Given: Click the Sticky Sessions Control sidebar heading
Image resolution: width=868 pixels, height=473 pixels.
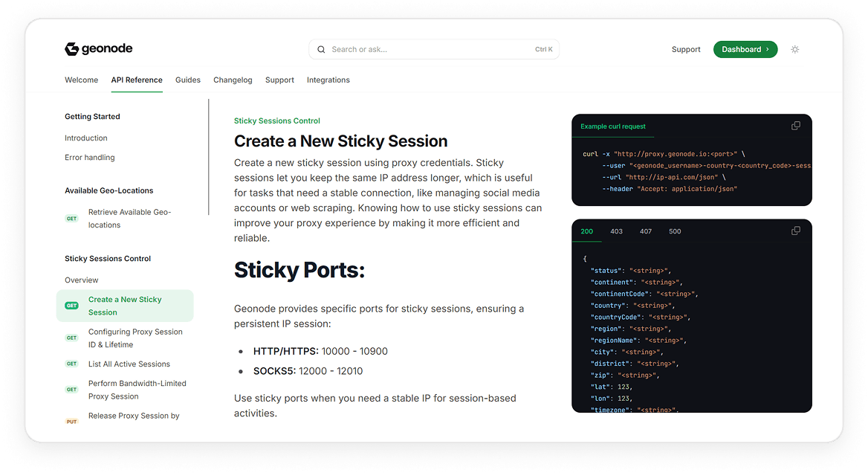Looking at the screenshot, I should click(x=108, y=259).
